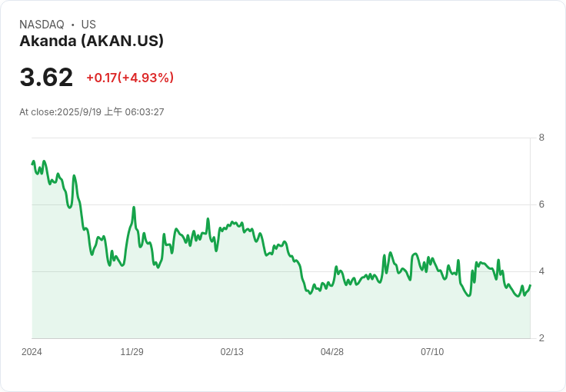Click the 6 y-axis price label
The width and height of the screenshot is (566, 392).
(x=541, y=204)
